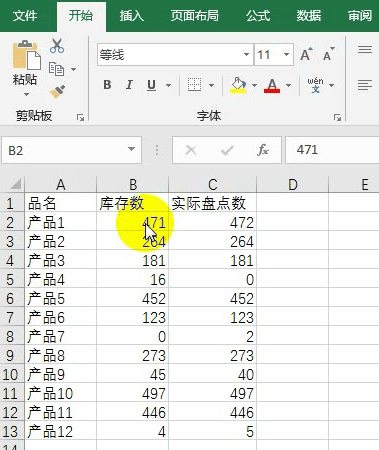This screenshot has width=379, height=450.
Task: Select the Format Painter brush
Action: point(57,91)
